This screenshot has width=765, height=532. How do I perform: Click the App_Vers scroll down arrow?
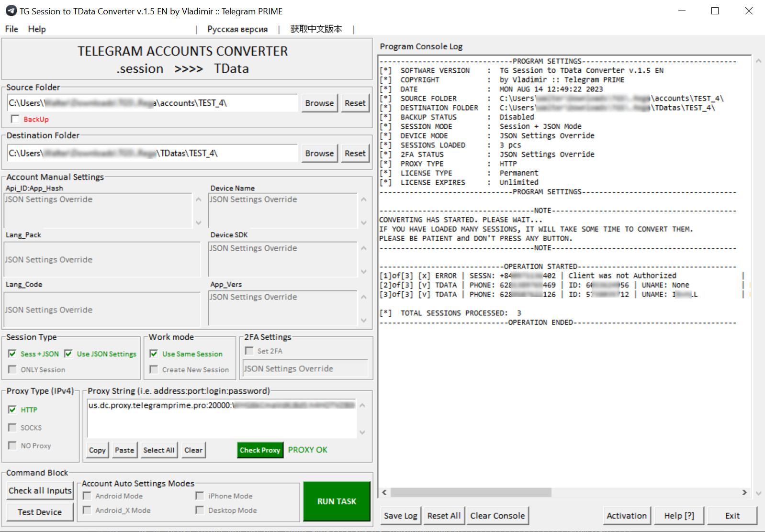tap(363, 320)
